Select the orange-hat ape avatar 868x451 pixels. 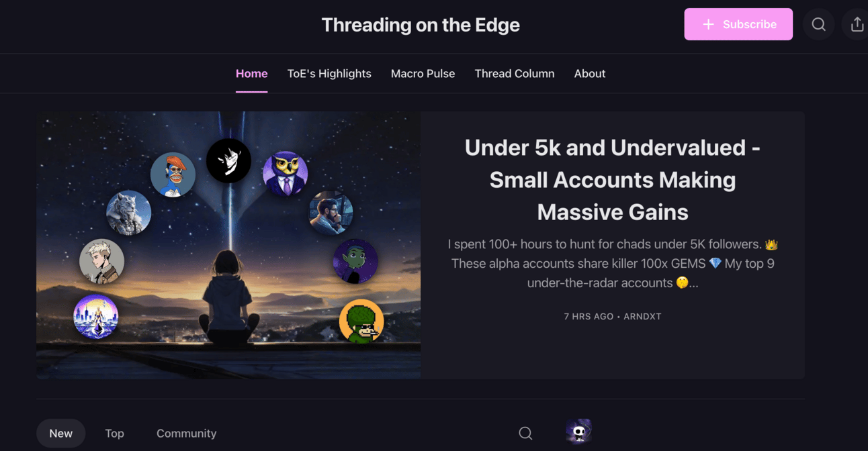point(173,174)
